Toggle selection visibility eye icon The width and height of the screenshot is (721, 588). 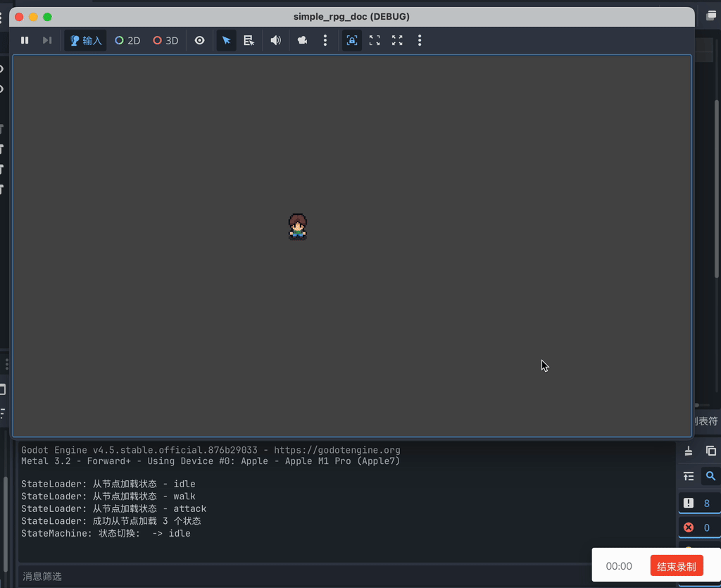tap(199, 40)
